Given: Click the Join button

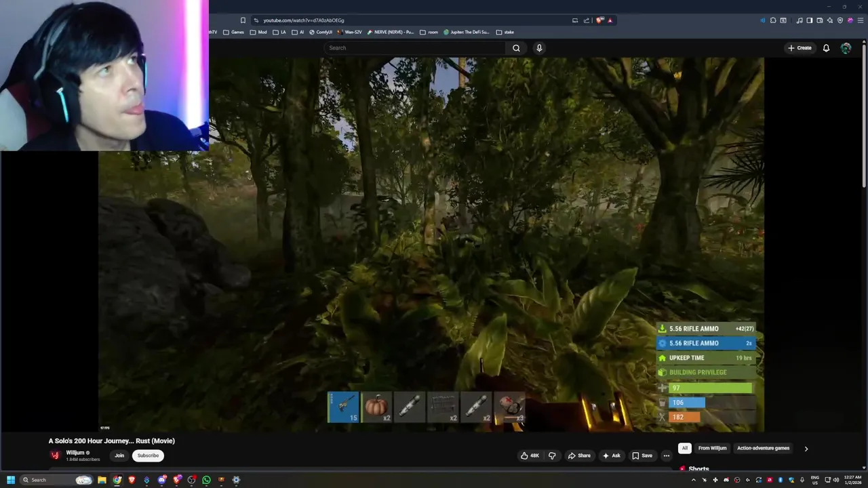Looking at the screenshot, I should (x=119, y=455).
